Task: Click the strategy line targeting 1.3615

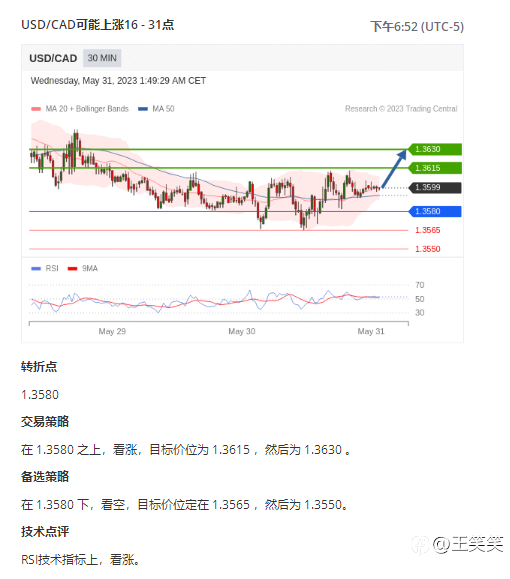Action: coord(186,450)
